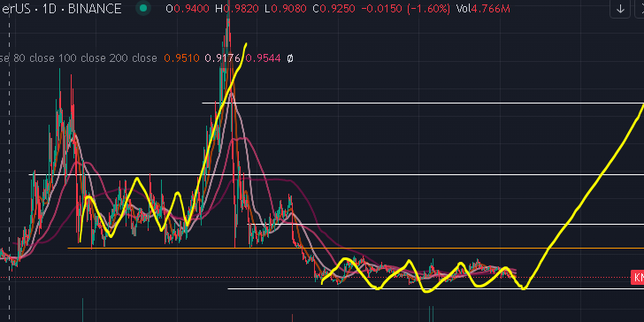Click the green market status dot
The width and height of the screenshot is (644, 322).
coord(143,8)
